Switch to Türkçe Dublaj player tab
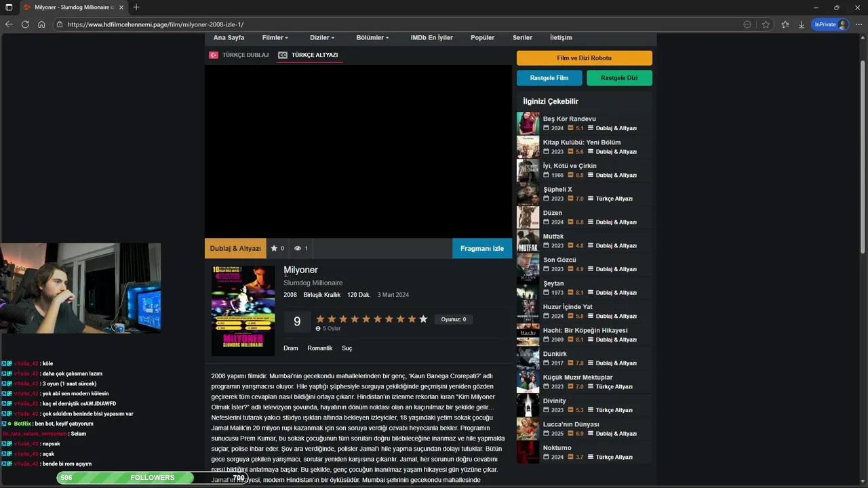The image size is (868, 488). [x=239, y=55]
